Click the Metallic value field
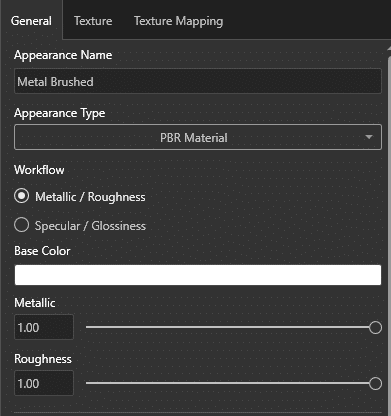Viewport: 391px width, 416px height. (44, 327)
